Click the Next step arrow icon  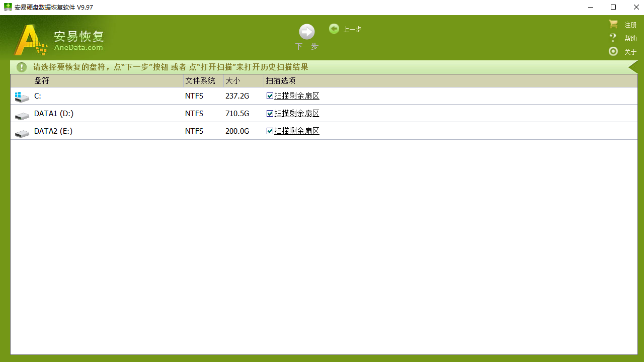click(306, 32)
